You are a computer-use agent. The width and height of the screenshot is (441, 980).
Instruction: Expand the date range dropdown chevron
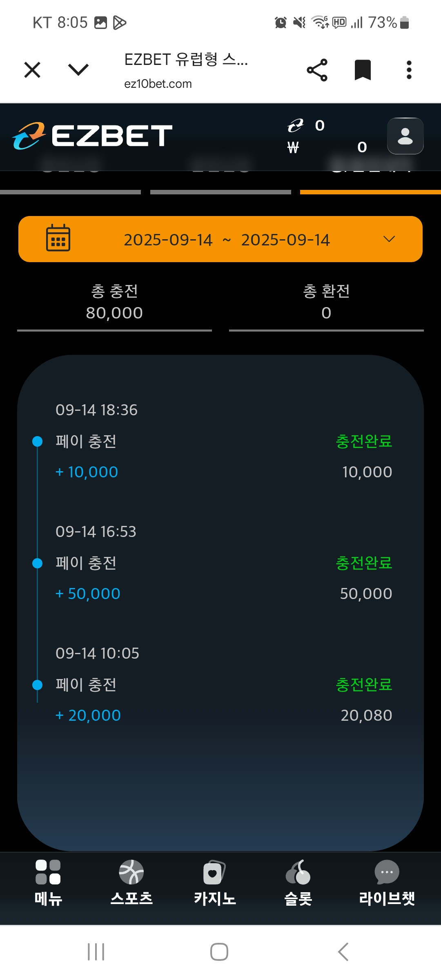coord(389,239)
